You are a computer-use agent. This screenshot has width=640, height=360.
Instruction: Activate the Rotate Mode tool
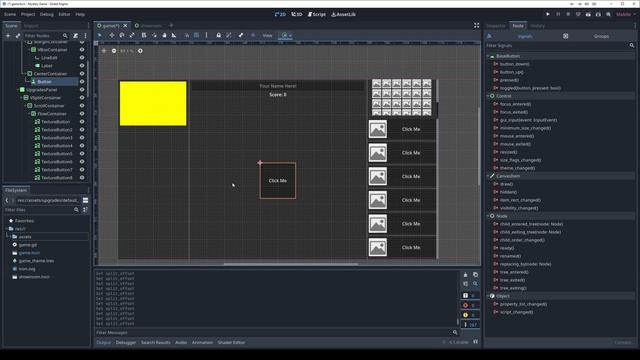click(x=122, y=36)
